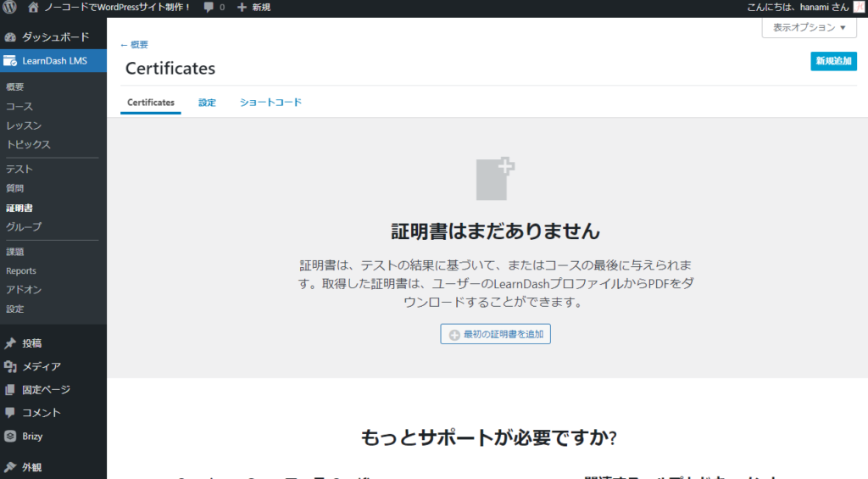Open site home icon in admin bar

point(33,7)
